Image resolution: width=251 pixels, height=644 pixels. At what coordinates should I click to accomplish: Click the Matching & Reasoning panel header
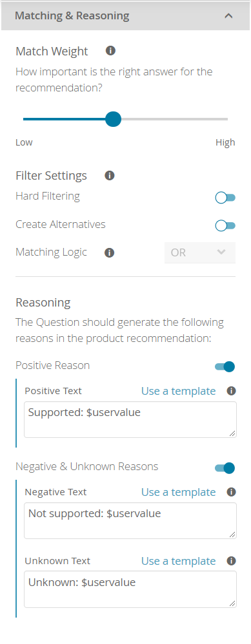point(125,16)
